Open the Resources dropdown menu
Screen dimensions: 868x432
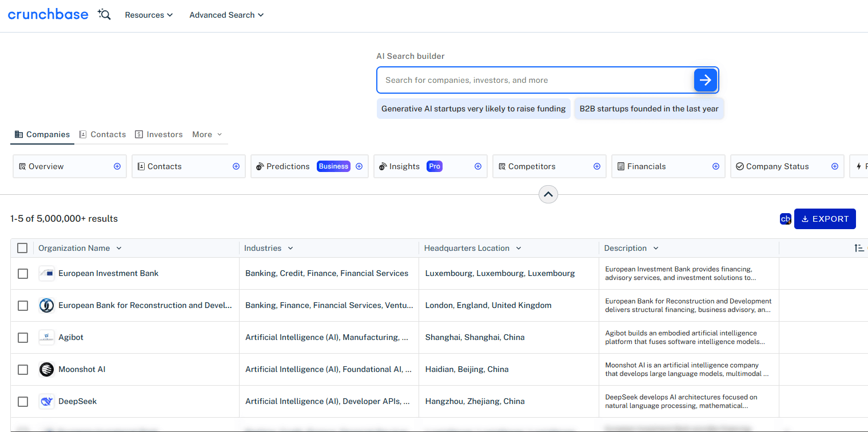point(149,15)
